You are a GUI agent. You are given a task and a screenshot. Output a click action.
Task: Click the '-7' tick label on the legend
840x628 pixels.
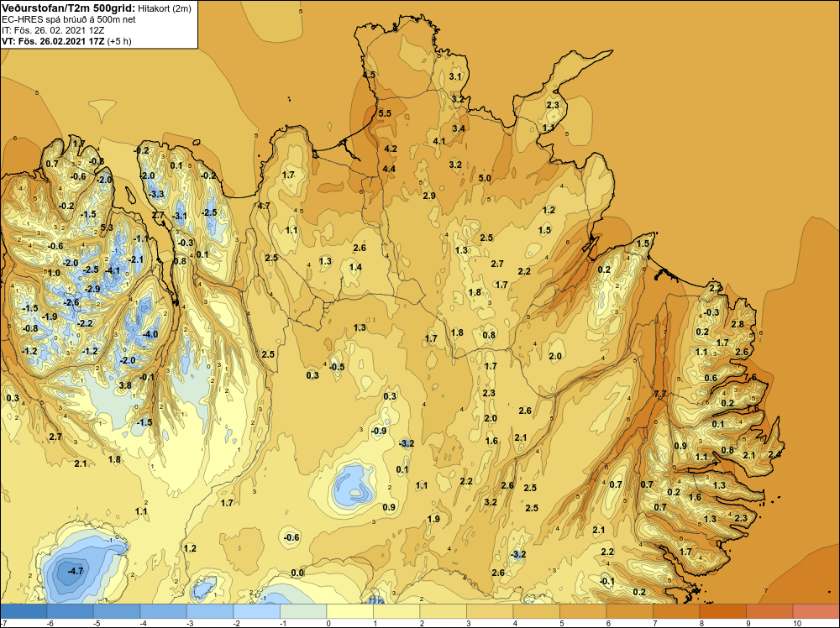(3, 623)
